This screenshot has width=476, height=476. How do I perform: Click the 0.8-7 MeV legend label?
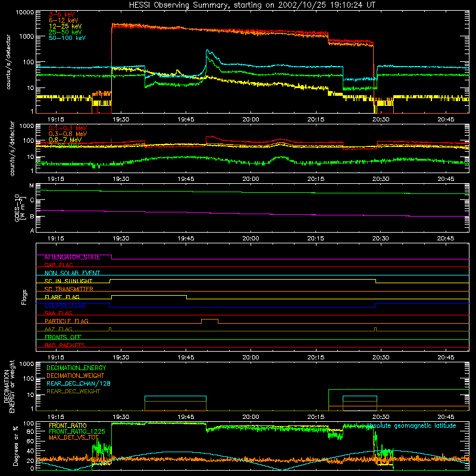[x=65, y=140]
